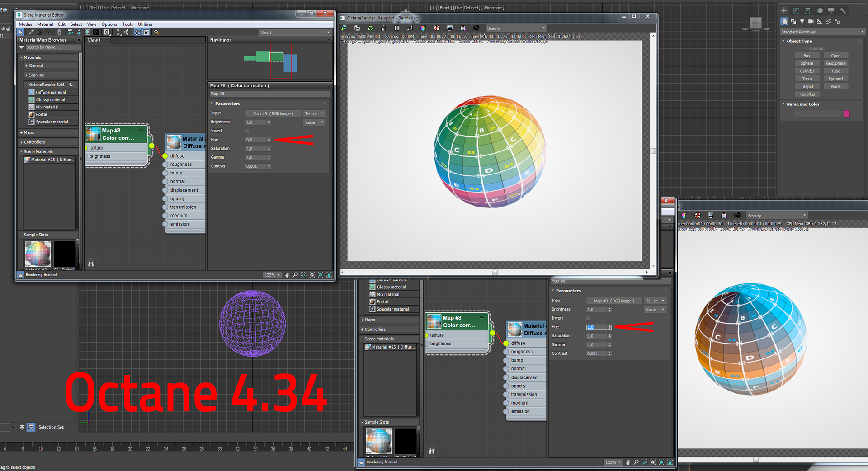Open the Beauty render pass dropdown in upper Octane viewport
The width and height of the screenshot is (868, 471).
point(516,28)
